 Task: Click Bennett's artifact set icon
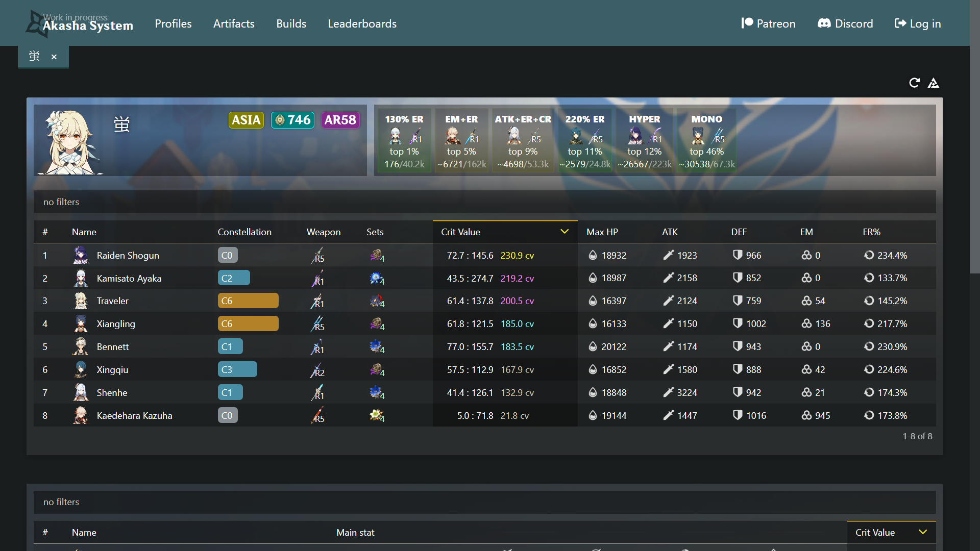point(377,346)
